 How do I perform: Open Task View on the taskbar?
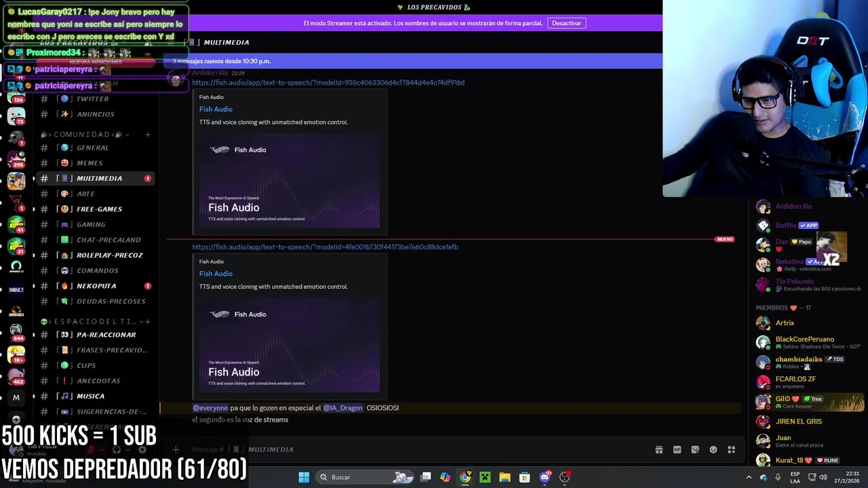(426, 477)
